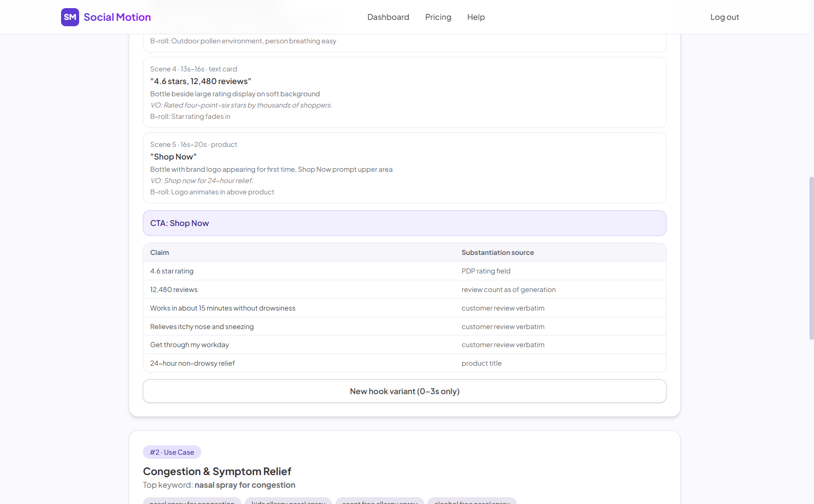Click the New hook variant button
This screenshot has height=504, width=814.
click(405, 391)
